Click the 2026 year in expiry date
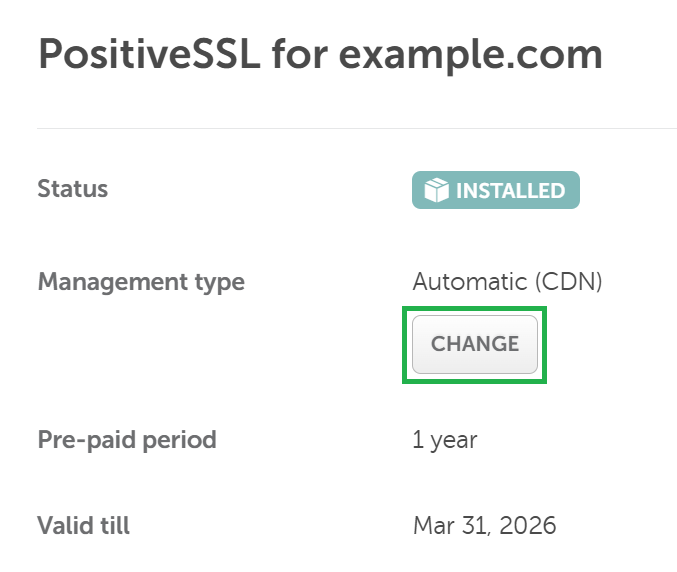The width and height of the screenshot is (677, 572). tap(528, 525)
